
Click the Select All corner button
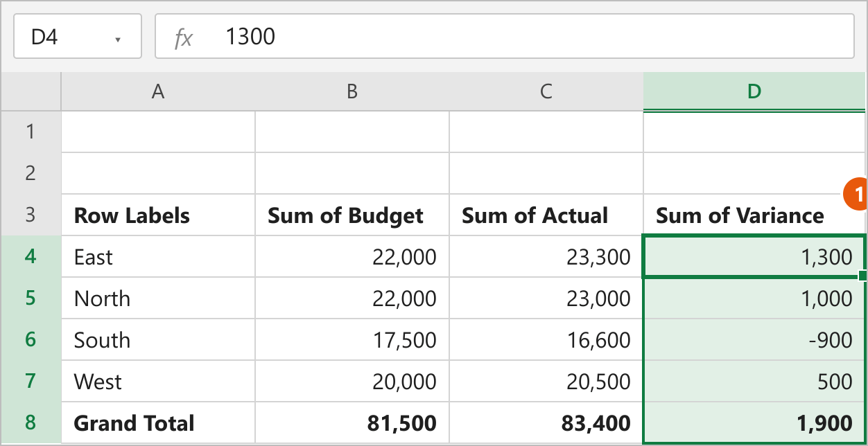[31, 91]
